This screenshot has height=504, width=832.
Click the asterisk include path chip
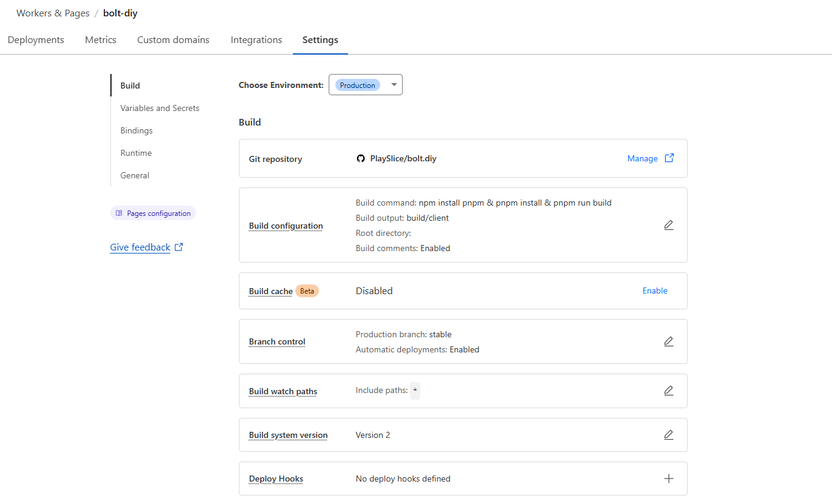[415, 391]
